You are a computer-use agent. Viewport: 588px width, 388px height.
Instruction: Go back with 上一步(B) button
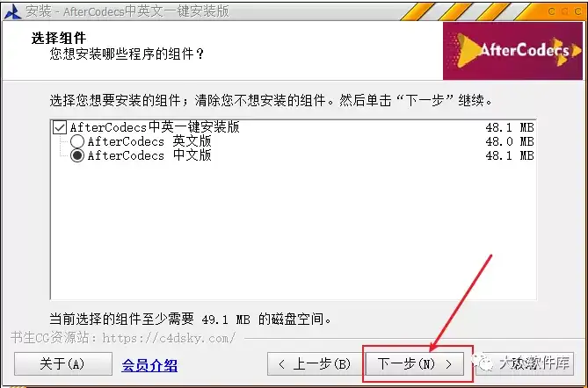(316, 363)
